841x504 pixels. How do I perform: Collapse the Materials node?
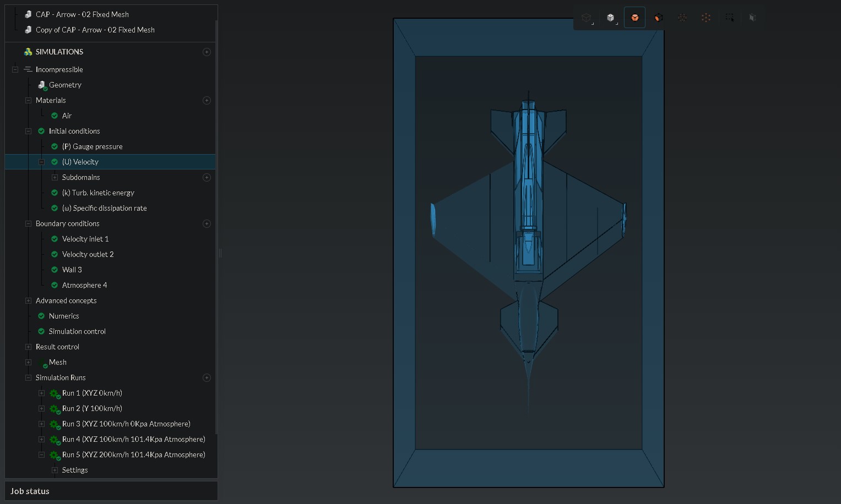pos(28,100)
